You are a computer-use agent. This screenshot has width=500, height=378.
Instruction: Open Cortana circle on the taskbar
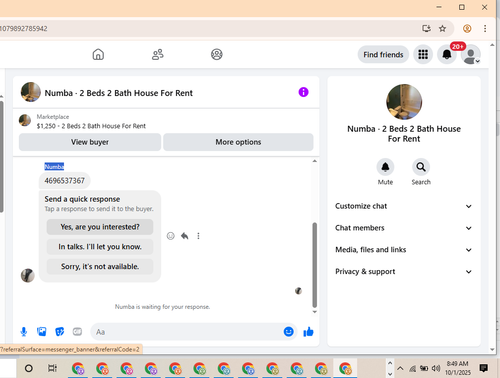(x=29, y=368)
